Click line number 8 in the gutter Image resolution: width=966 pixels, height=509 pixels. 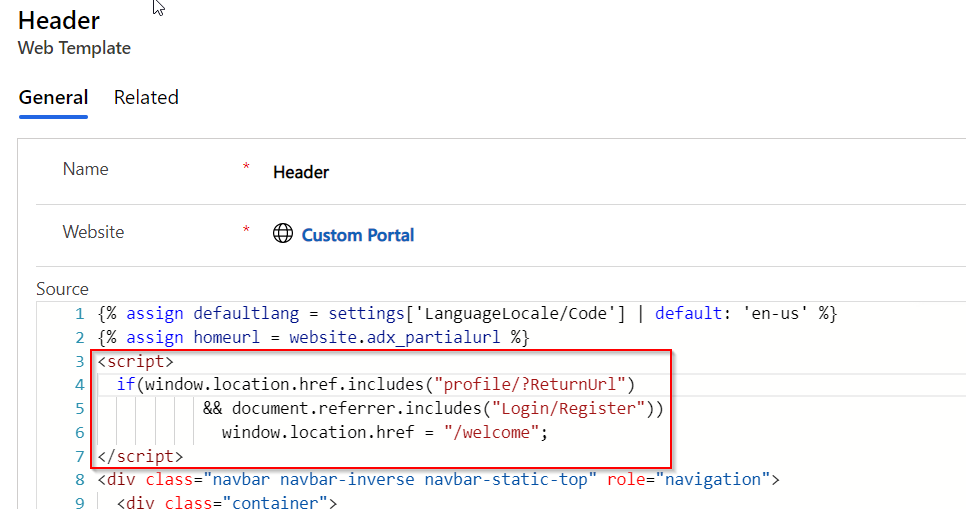[x=79, y=479]
